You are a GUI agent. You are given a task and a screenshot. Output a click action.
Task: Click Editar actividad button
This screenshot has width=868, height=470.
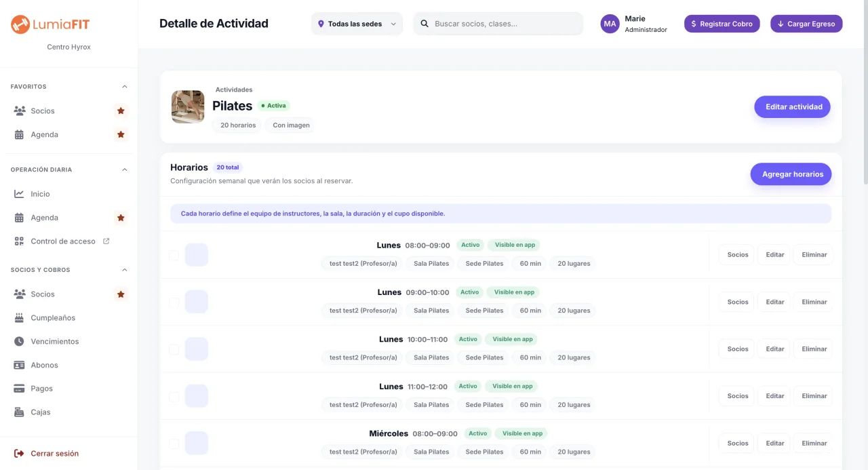(792, 106)
